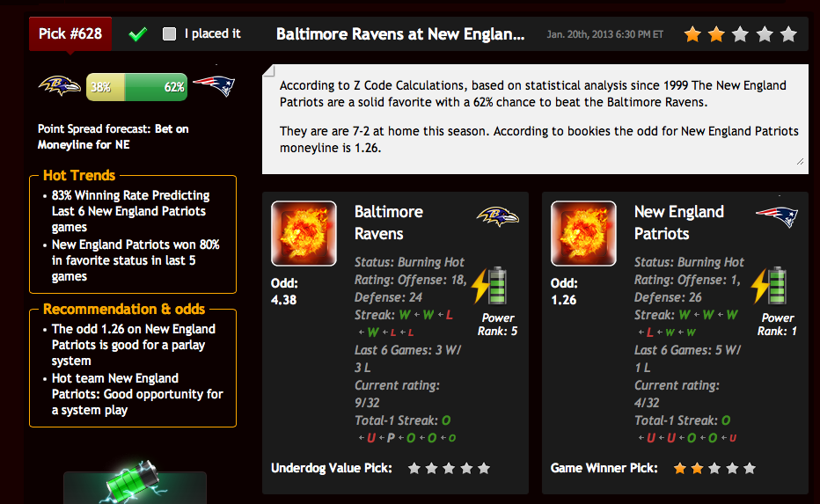
Task: Click the fifth star of Underdog Value Pick
Action: [484, 468]
